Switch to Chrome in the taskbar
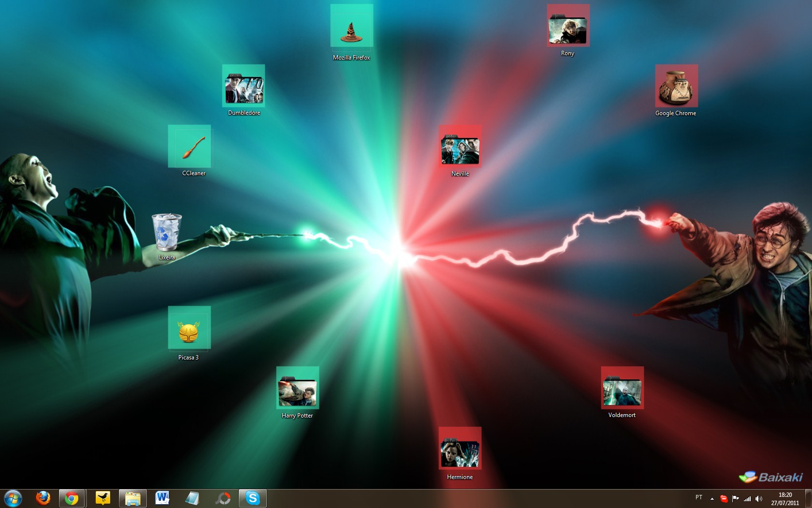Image resolution: width=812 pixels, height=508 pixels. pos(72,498)
